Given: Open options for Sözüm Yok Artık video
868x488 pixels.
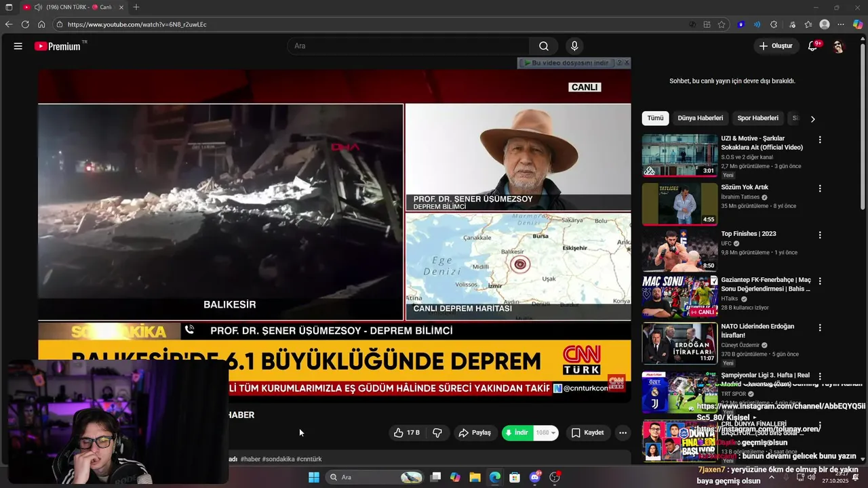Looking at the screenshot, I should 820,188.
